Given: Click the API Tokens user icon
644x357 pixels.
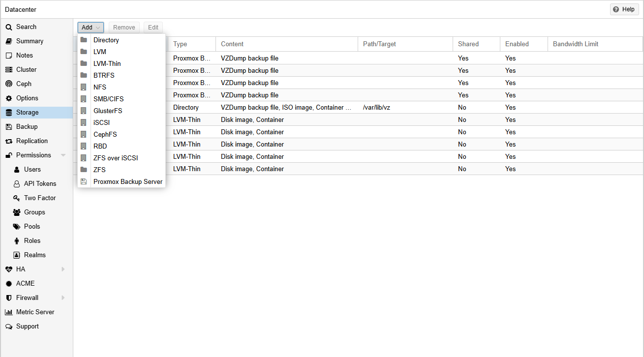Looking at the screenshot, I should pos(17,184).
